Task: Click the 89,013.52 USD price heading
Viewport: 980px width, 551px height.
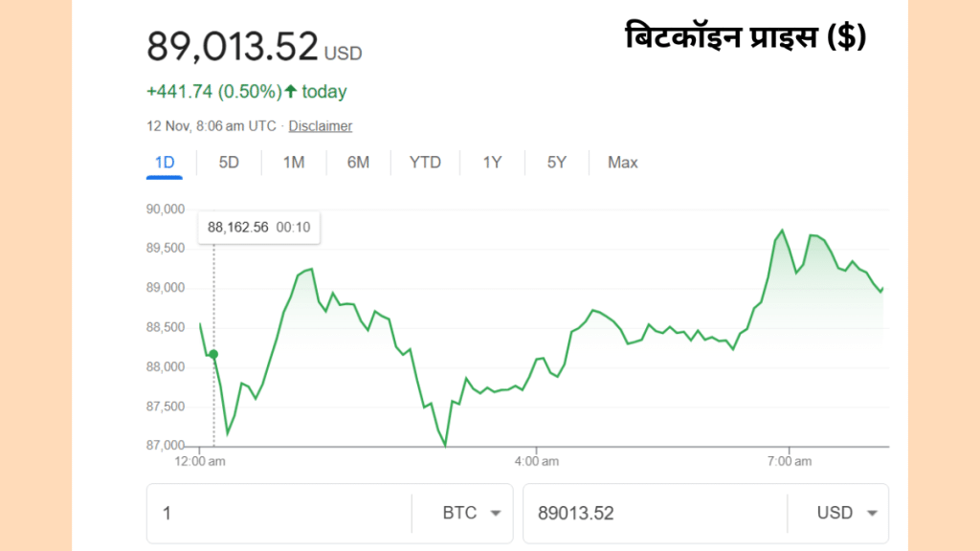Action: click(x=255, y=47)
